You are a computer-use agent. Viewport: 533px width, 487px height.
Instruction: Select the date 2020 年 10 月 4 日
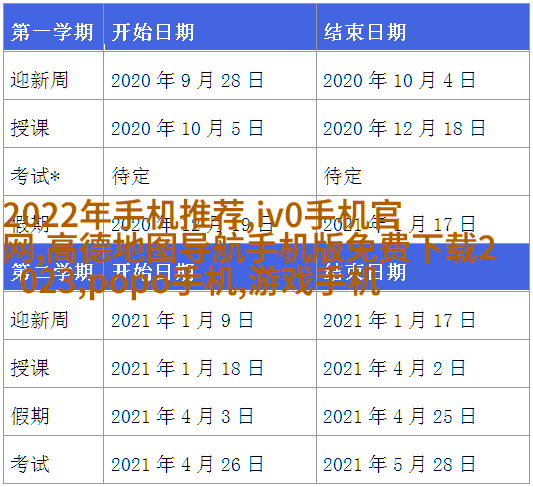399,80
